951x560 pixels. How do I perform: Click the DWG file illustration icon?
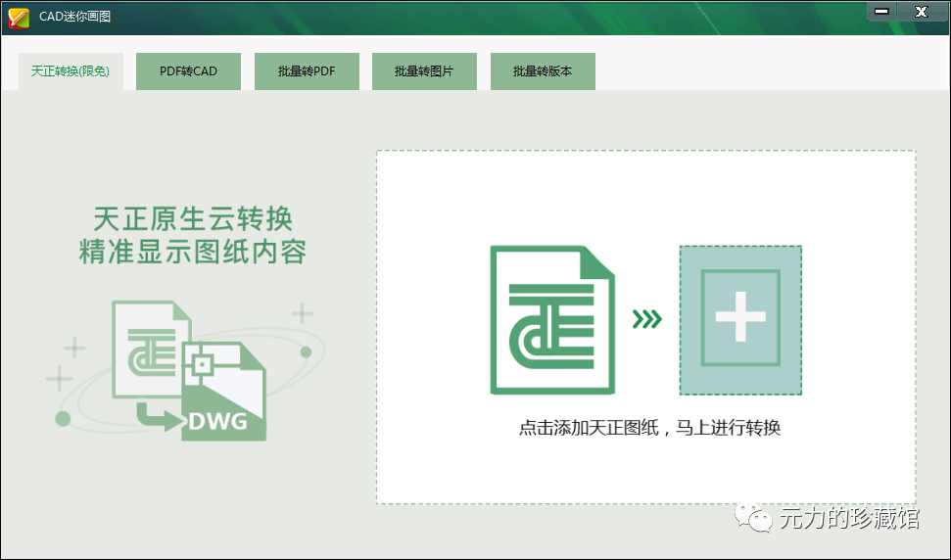coord(224,391)
